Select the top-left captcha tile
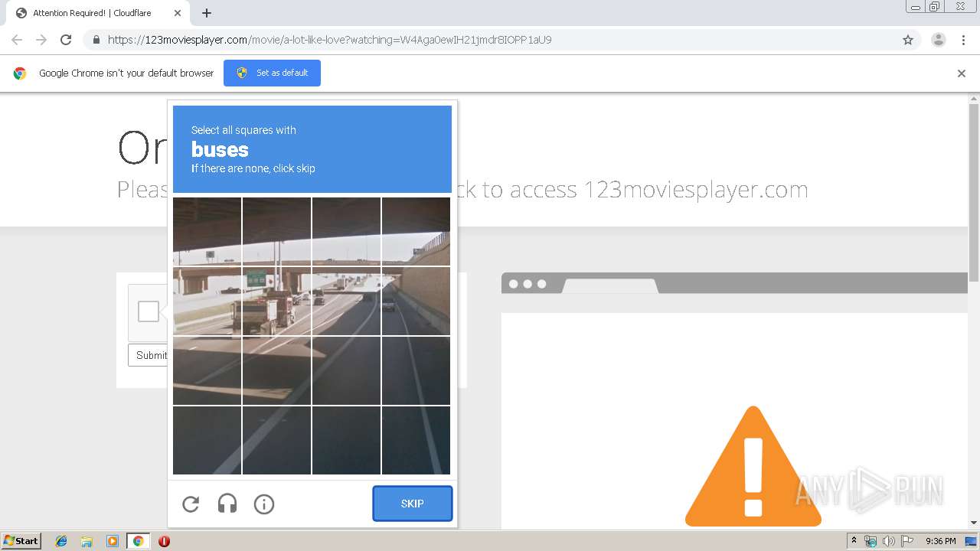This screenshot has height=551, width=980. click(207, 231)
